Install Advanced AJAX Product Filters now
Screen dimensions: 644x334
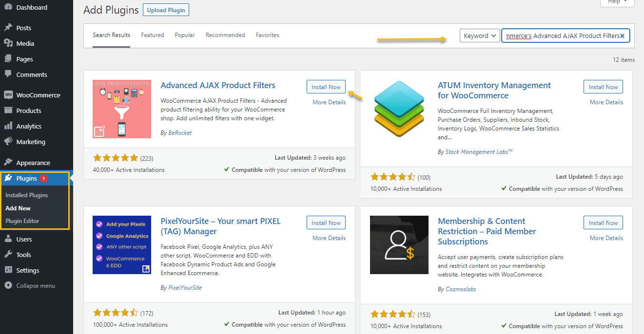pos(326,87)
